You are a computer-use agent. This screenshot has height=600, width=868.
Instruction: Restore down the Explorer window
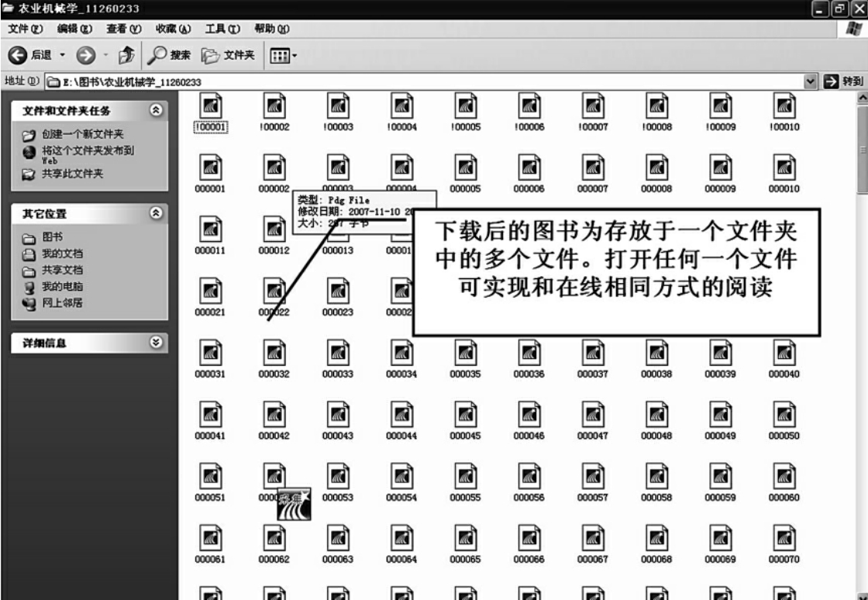[840, 9]
